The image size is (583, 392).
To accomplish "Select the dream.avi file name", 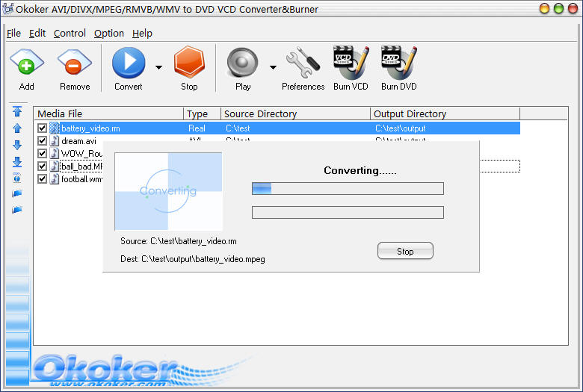I will click(x=78, y=141).
